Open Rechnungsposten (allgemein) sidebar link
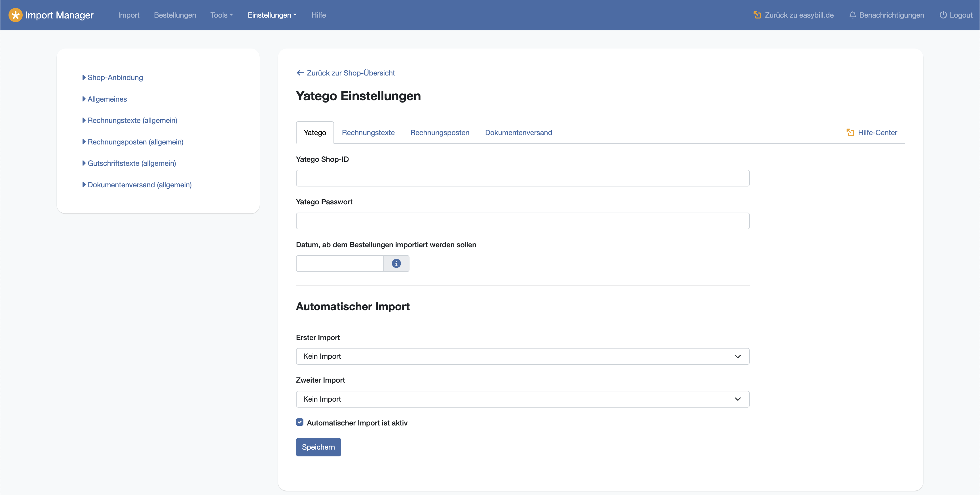The height and width of the screenshot is (495, 980). pyautogui.click(x=136, y=142)
